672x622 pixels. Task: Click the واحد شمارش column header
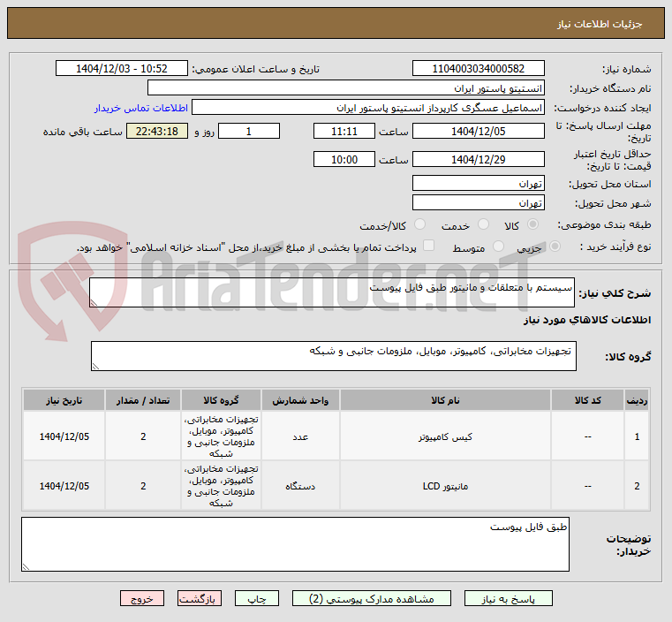pyautogui.click(x=300, y=400)
